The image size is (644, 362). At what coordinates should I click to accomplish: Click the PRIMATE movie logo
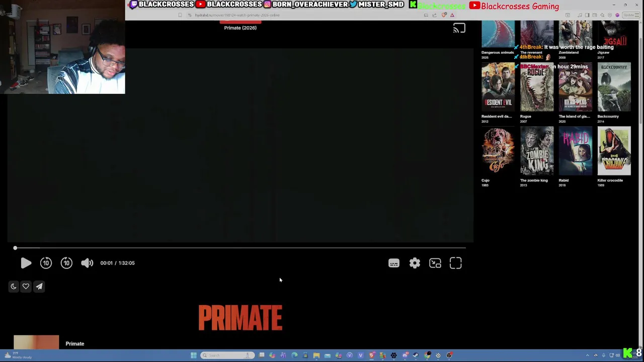pos(240,318)
